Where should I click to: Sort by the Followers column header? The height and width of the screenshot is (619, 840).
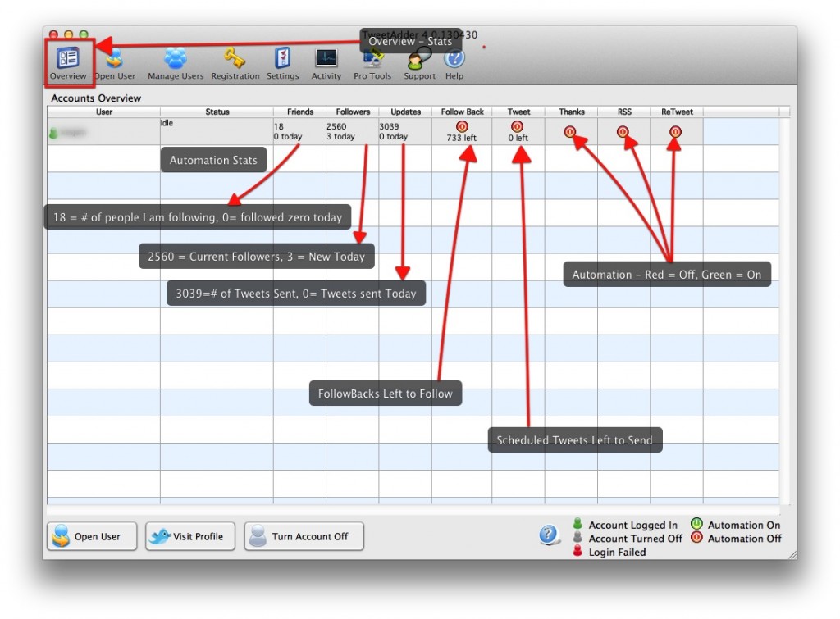click(x=353, y=112)
